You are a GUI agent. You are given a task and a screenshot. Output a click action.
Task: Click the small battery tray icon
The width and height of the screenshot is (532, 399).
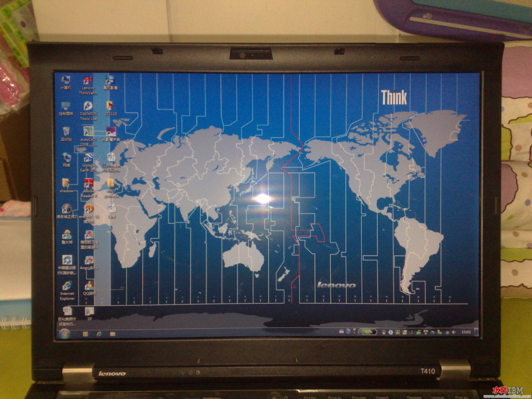point(384,333)
